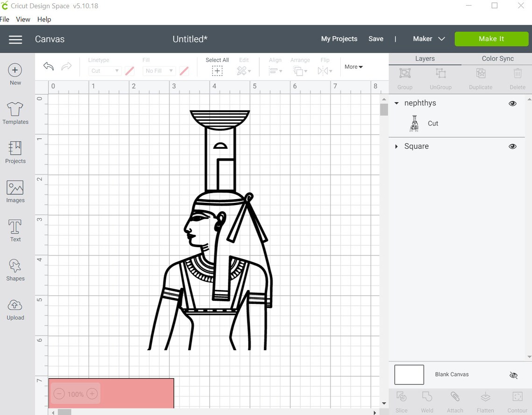Open the Images library
The width and height of the screenshot is (532, 415).
point(15,191)
